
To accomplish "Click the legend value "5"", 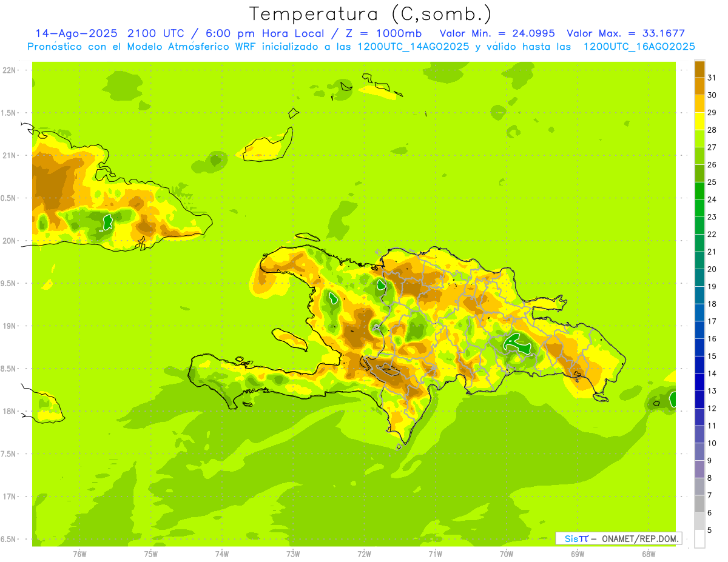I will (x=710, y=530).
